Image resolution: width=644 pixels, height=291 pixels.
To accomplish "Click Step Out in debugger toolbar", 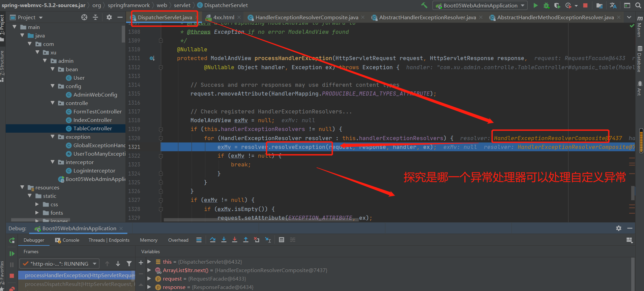I will tap(246, 240).
